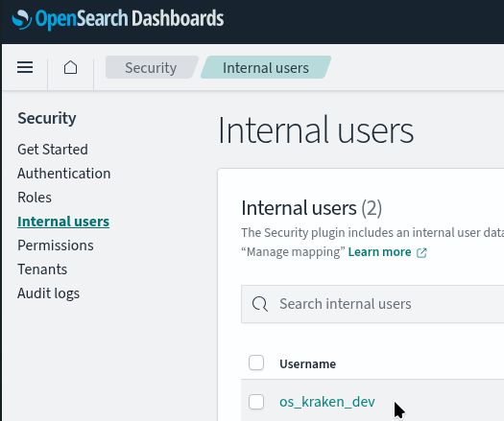Click the Internal users breadcrumb
This screenshot has width=504, height=421.
point(266,67)
